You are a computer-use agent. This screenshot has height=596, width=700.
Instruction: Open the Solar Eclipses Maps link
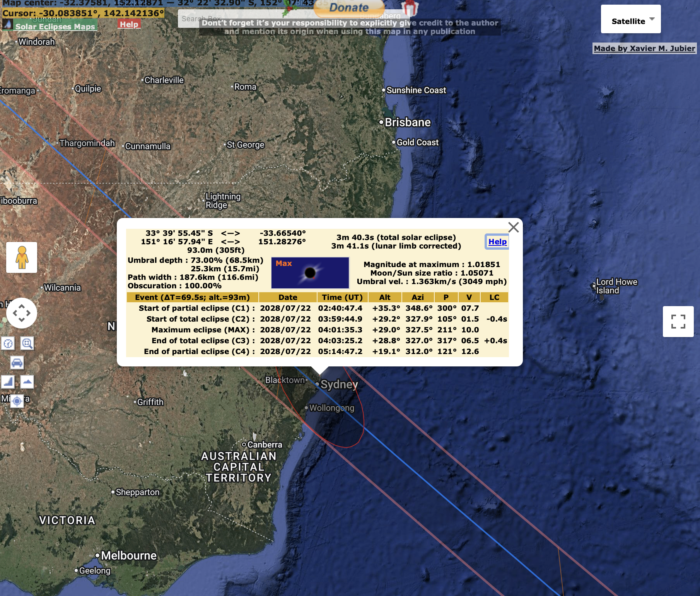coord(55,27)
